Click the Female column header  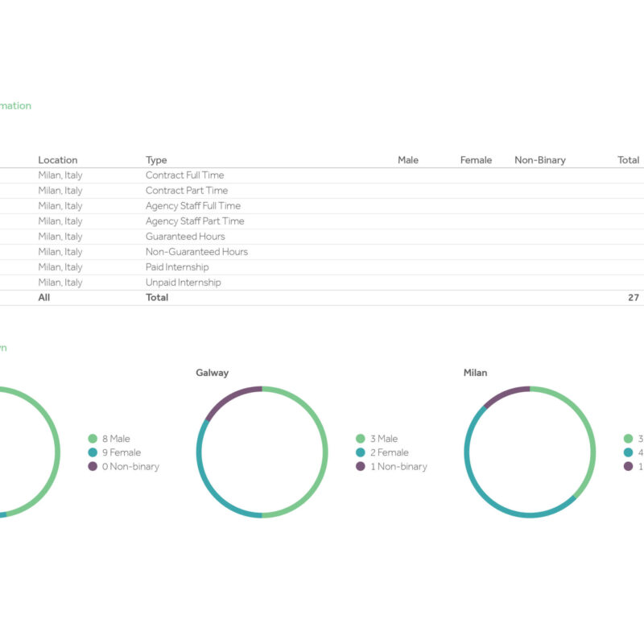tap(476, 159)
